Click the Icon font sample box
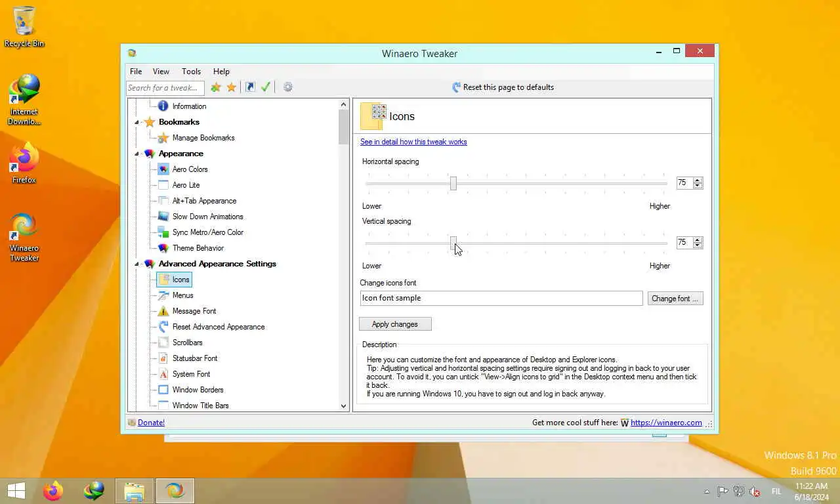This screenshot has width=840, height=504. tap(501, 298)
